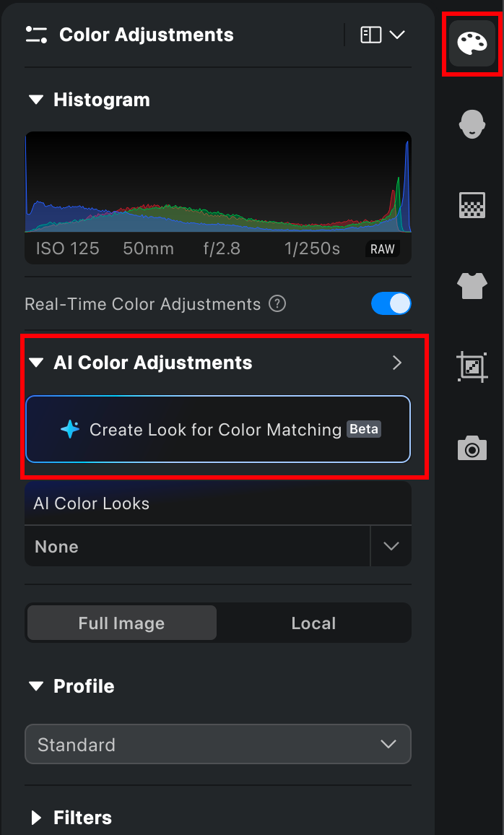Open the AI Color Looks None dropdown

(391, 547)
